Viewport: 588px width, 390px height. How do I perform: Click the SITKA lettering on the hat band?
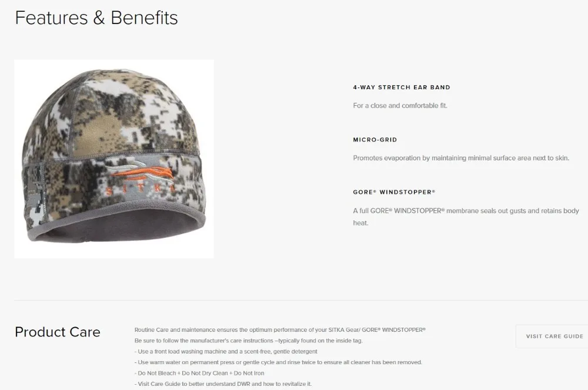[141, 189]
